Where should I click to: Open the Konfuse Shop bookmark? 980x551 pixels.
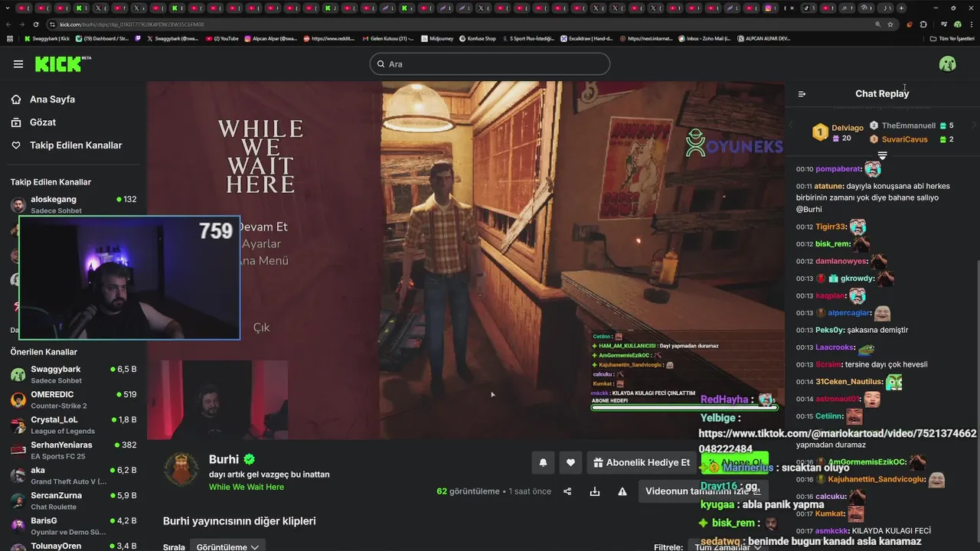pos(478,38)
